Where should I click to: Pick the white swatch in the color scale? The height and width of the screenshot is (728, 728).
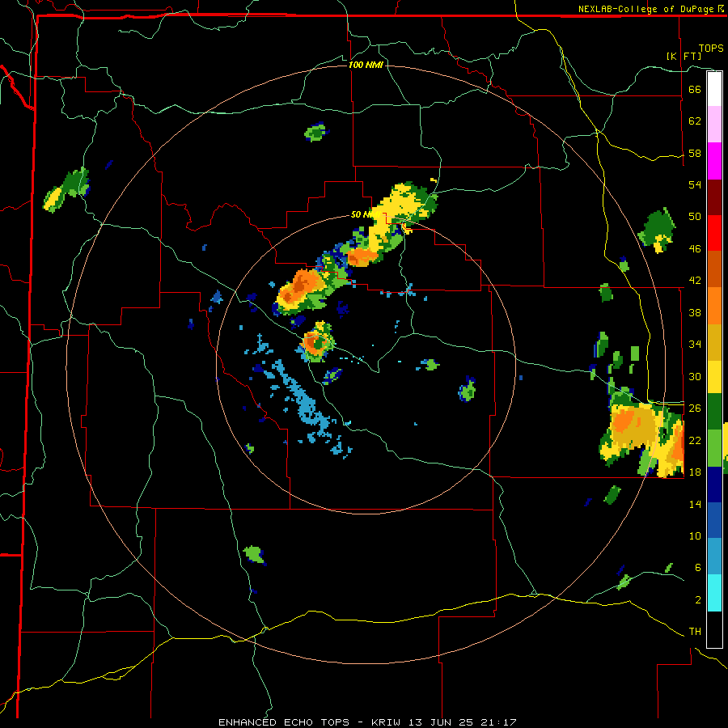click(714, 89)
